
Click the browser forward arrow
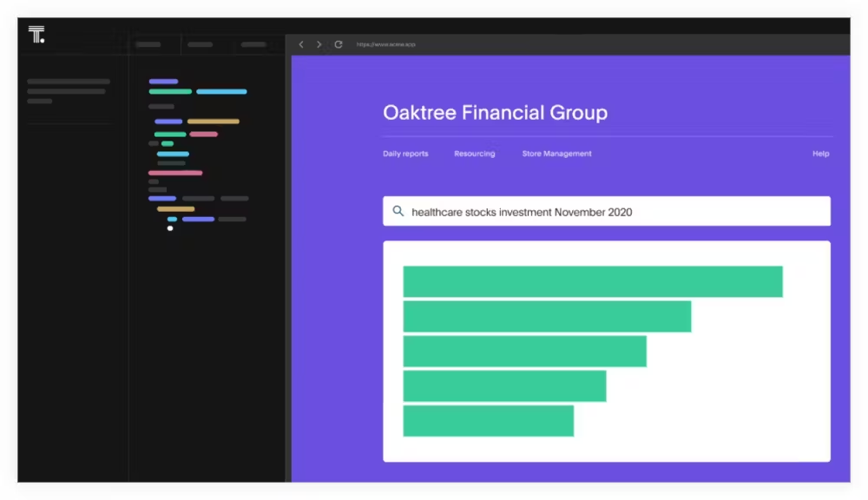319,44
